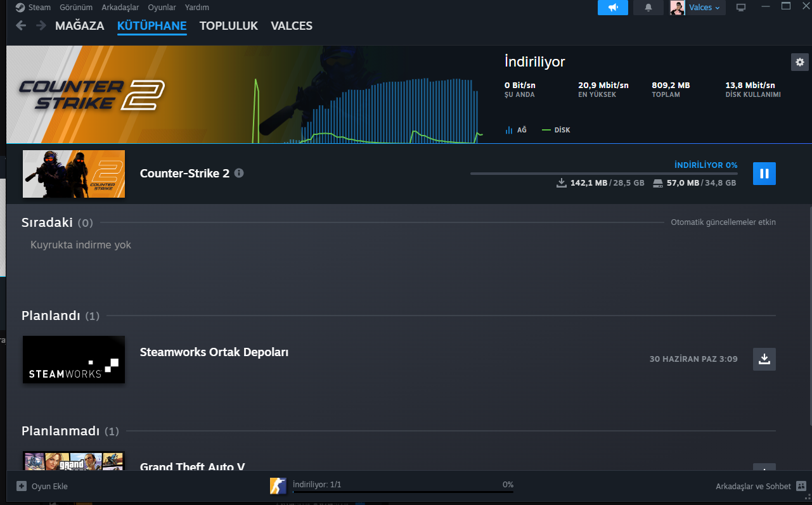Click the Grand Theft Auto V title
Screen dimensions: 812x505
point(193,467)
